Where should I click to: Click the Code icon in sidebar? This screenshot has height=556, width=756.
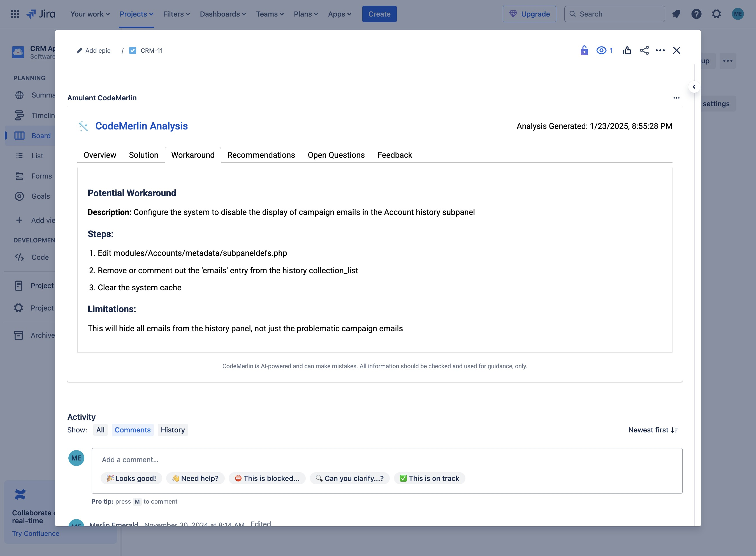point(20,258)
